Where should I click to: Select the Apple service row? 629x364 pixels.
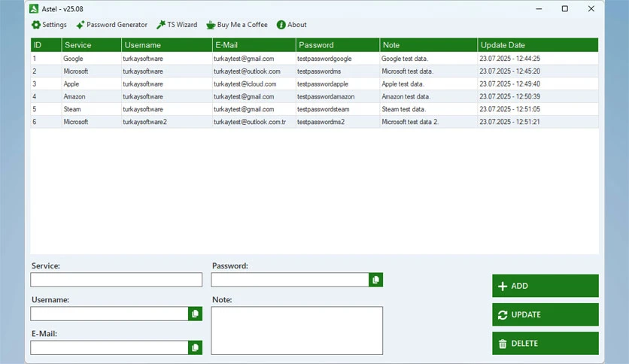pos(314,83)
